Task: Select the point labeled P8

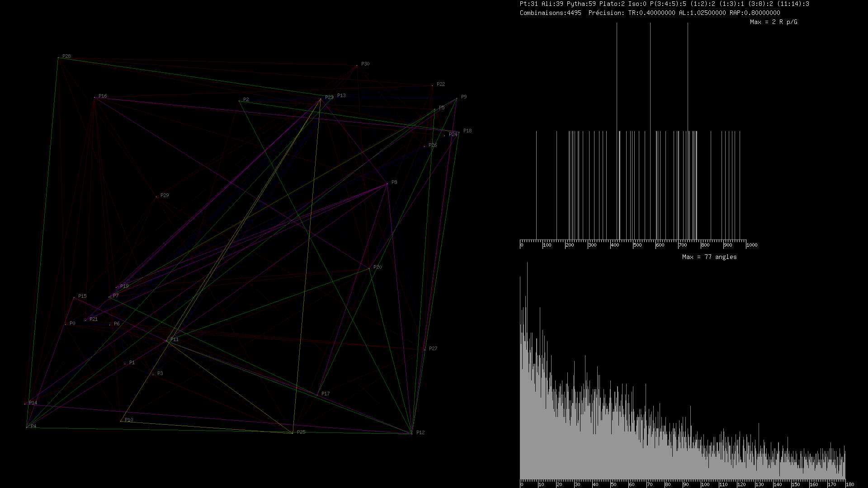Action: tap(387, 184)
